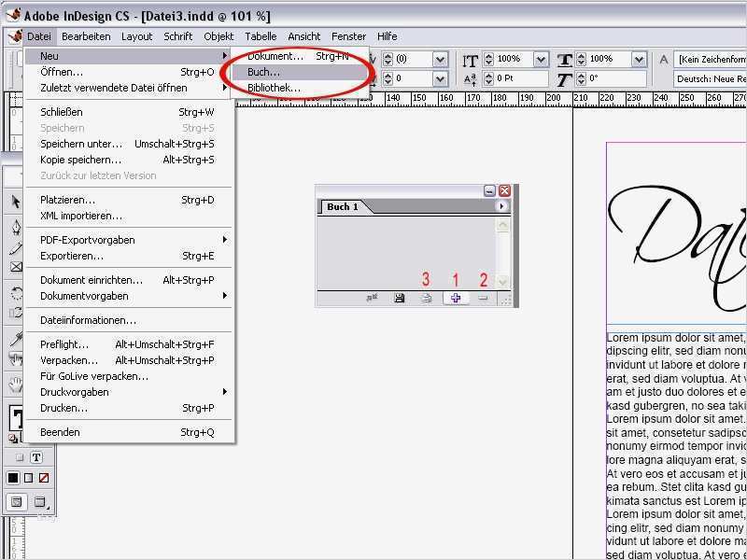Switch to Preview mode at toolbox bottom
The height and width of the screenshot is (560, 747).
pyautogui.click(x=39, y=501)
